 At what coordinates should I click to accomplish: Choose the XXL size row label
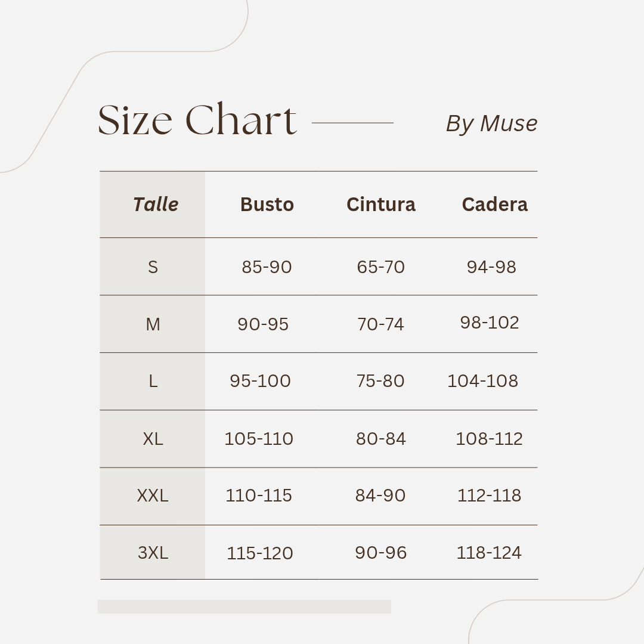pyautogui.click(x=153, y=496)
